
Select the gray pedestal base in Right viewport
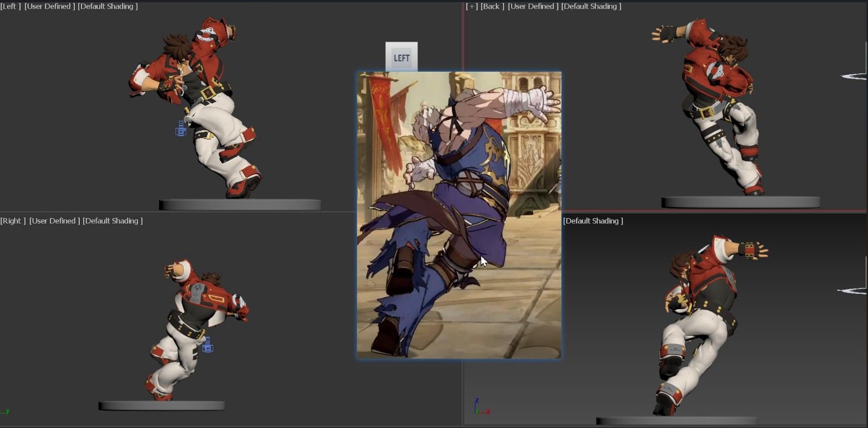[162, 406]
